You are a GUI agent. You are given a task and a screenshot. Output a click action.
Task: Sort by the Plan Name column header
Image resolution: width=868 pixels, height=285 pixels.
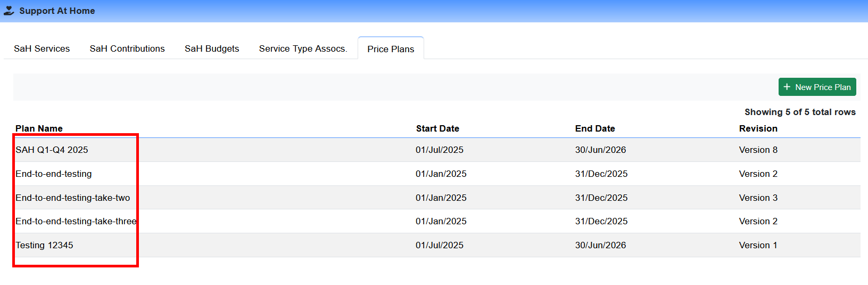(x=39, y=128)
